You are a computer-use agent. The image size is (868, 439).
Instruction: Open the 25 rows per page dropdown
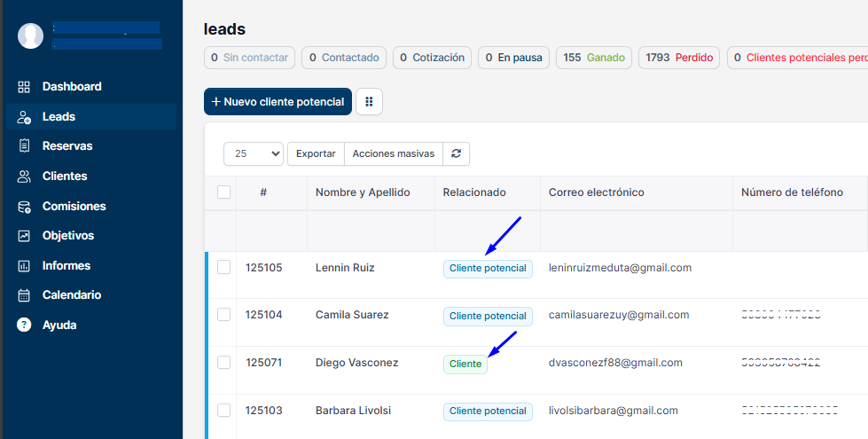point(253,153)
